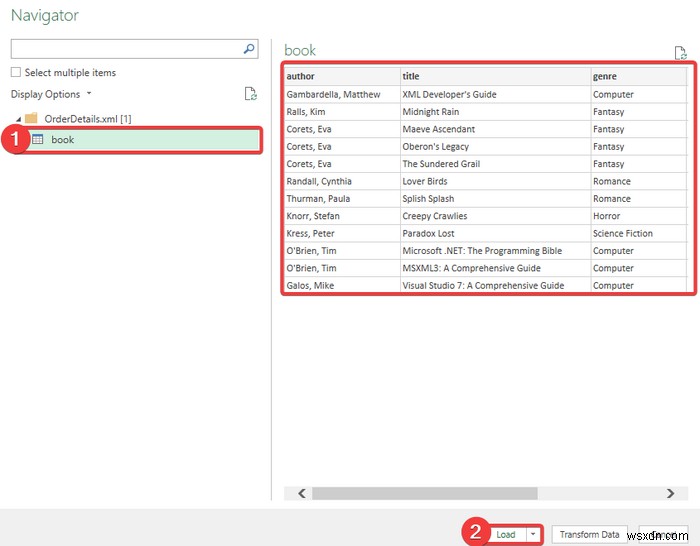This screenshot has height=546, width=700.
Task: Click the cell Gambardella, Matthew
Action: (x=342, y=94)
